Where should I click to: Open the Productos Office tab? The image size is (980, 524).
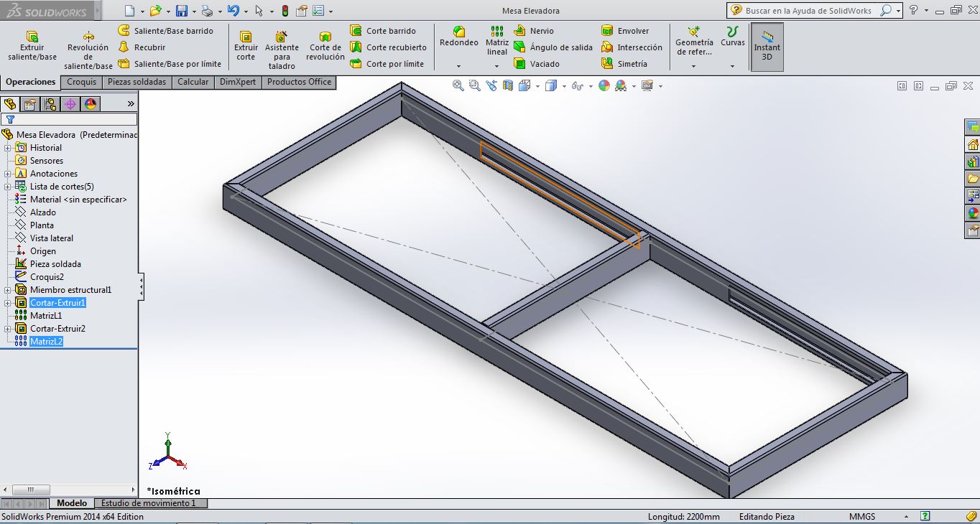pos(299,82)
